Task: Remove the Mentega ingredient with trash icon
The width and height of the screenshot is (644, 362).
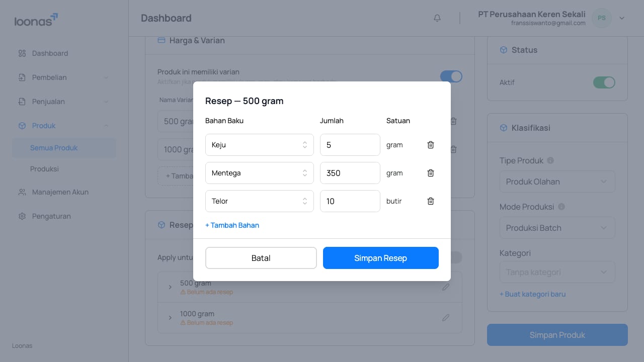Action: tap(431, 173)
